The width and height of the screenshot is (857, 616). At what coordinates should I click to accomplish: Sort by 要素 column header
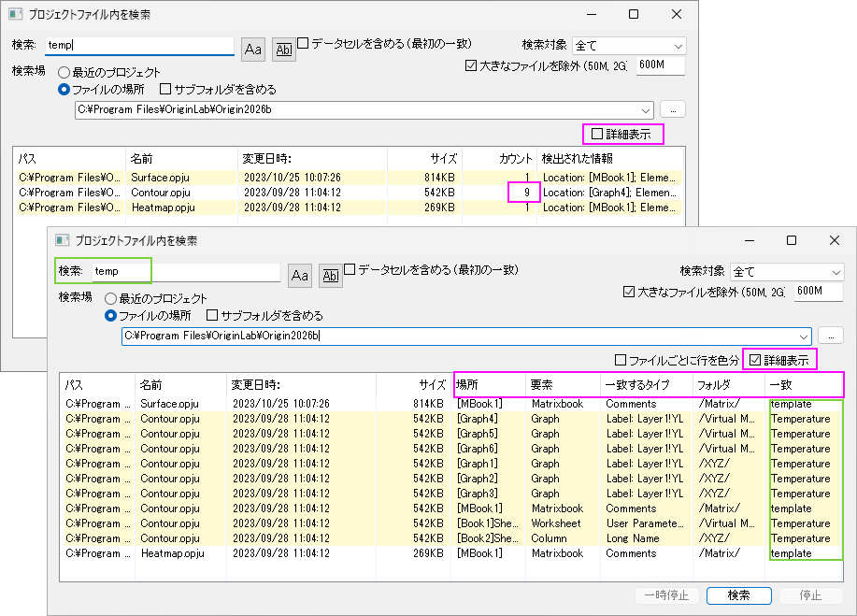pyautogui.click(x=563, y=385)
